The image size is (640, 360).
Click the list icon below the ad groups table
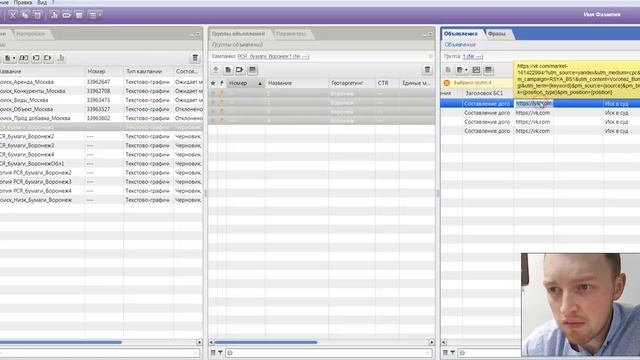pos(213,353)
